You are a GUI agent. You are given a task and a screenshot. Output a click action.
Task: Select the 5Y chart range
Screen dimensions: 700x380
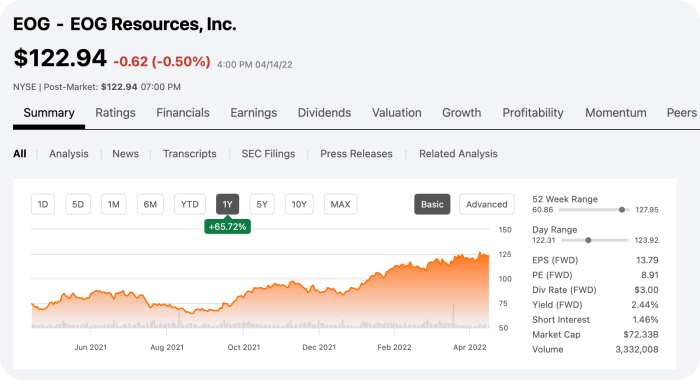[262, 205]
